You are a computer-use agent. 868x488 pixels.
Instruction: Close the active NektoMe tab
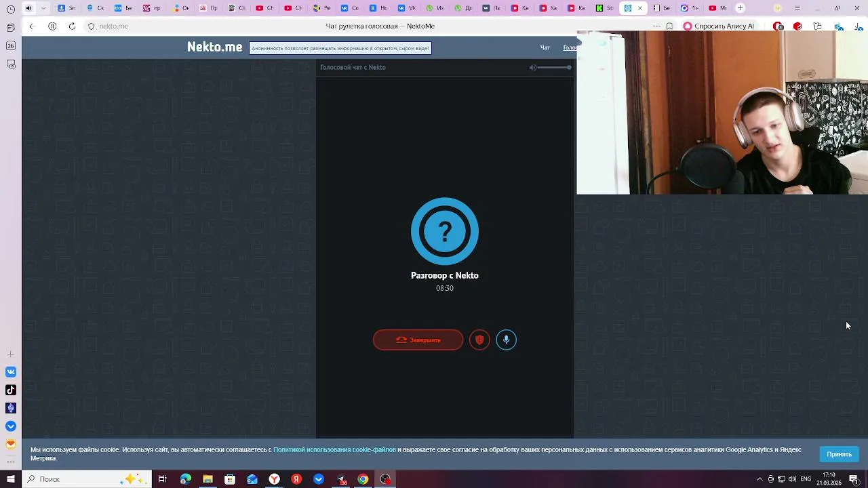[x=639, y=8]
